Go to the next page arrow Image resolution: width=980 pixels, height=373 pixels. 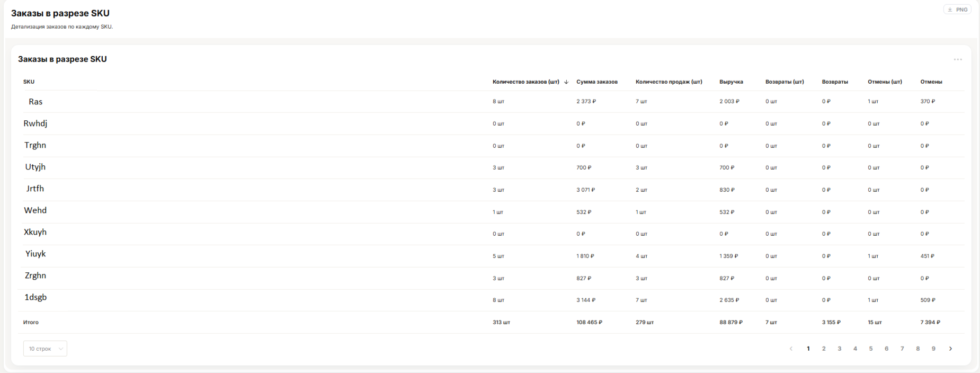coord(950,349)
